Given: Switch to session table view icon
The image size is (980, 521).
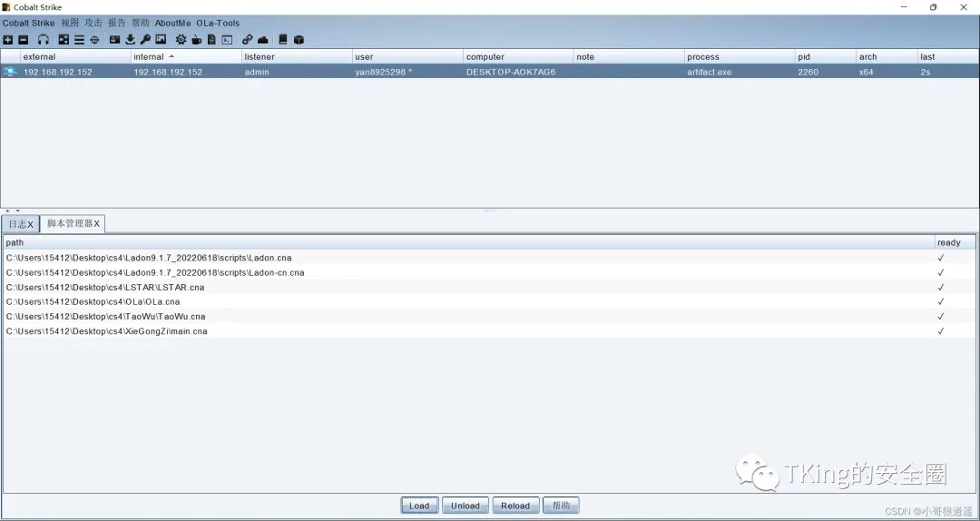Looking at the screenshot, I should coord(79,40).
